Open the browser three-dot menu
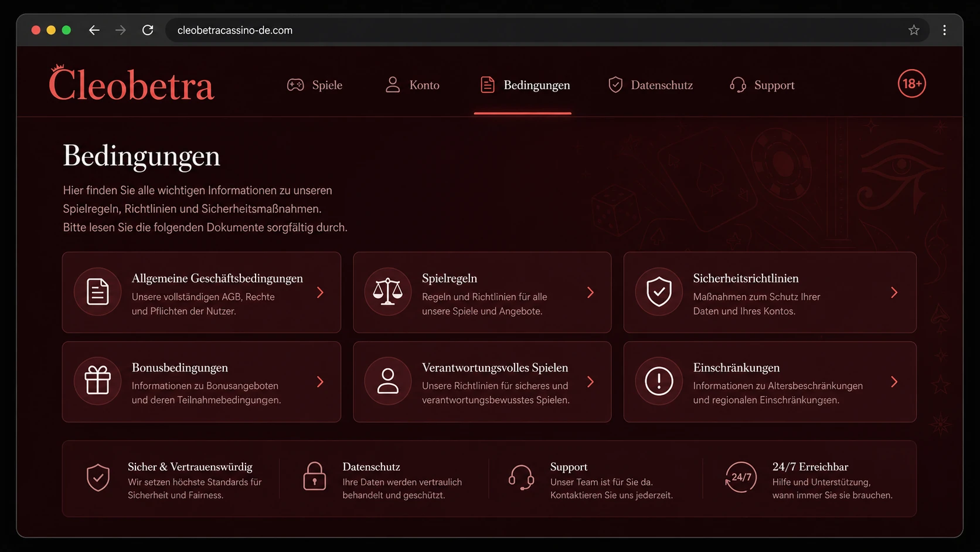Image resolution: width=980 pixels, height=552 pixels. pos(944,30)
